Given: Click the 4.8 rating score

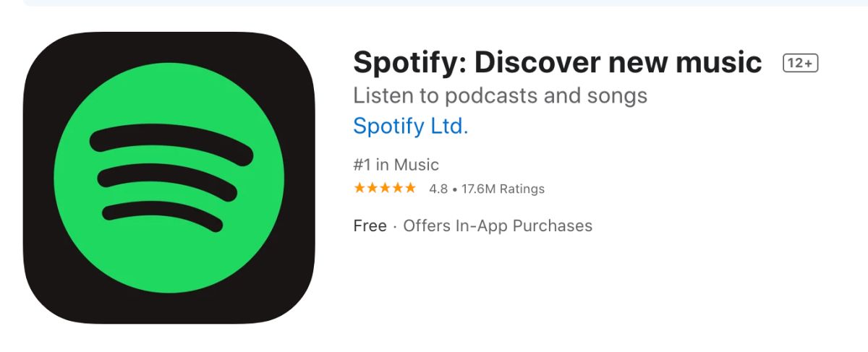Looking at the screenshot, I should click(x=438, y=189).
